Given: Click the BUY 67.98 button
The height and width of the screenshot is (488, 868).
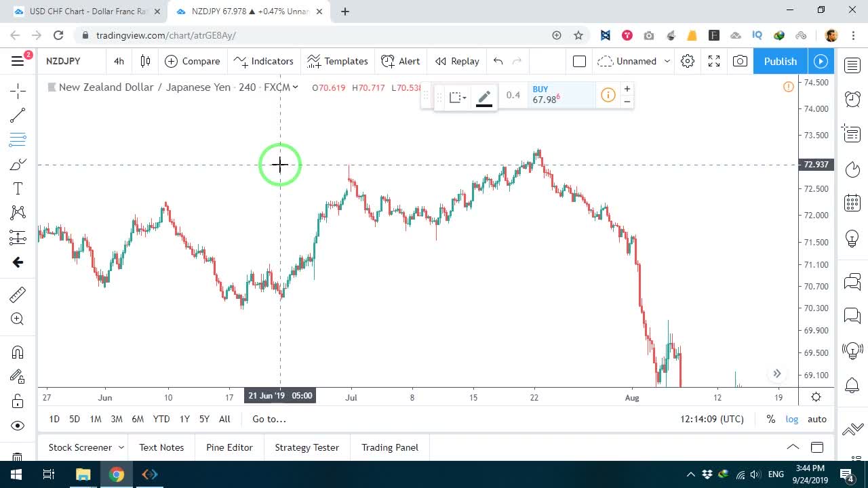Looking at the screenshot, I should [561, 95].
